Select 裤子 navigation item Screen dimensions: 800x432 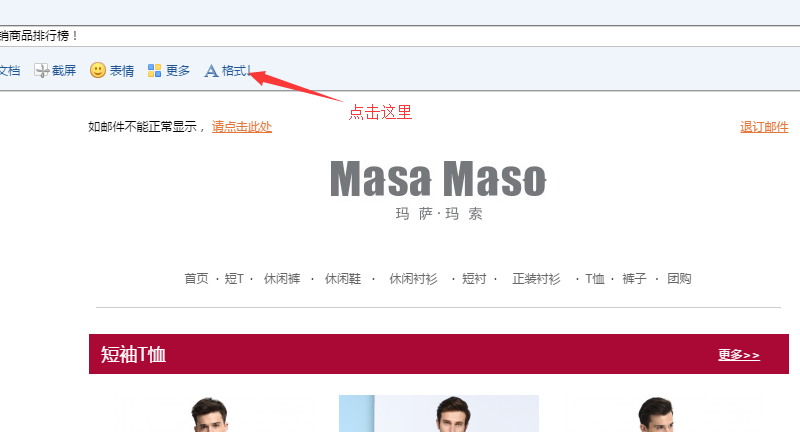point(634,278)
